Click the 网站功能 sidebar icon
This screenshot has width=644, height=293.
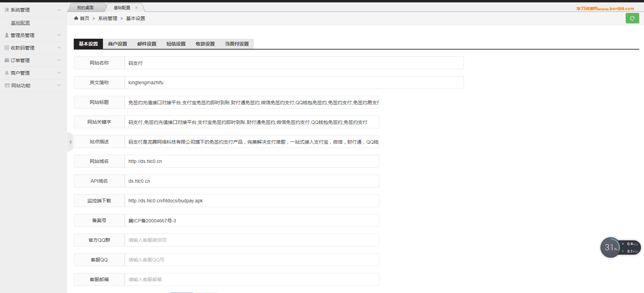pyautogui.click(x=7, y=86)
